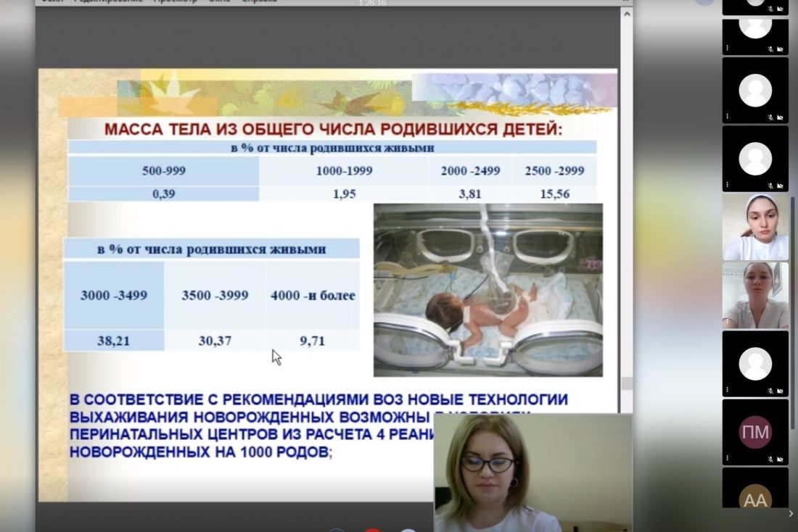This screenshot has width=798, height=532.
Task: Select the АА participant avatar
Action: 755,497
